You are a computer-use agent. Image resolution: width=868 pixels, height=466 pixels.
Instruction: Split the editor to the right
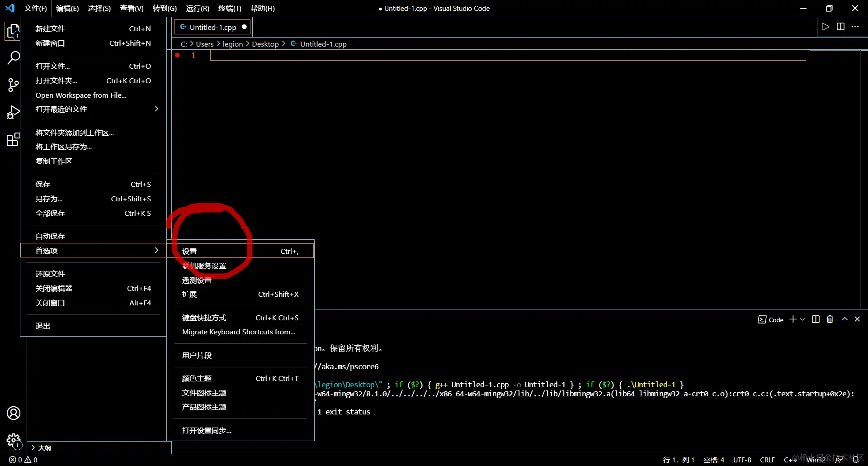point(840,27)
